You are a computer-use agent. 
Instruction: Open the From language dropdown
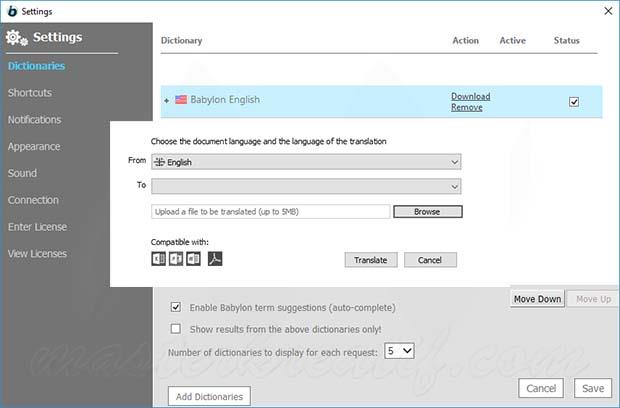tap(306, 162)
